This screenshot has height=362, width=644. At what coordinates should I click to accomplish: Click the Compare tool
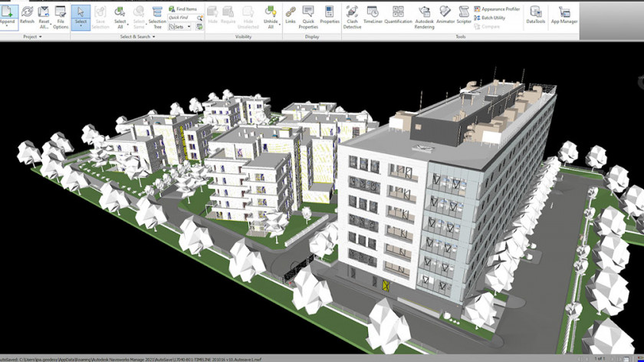pyautogui.click(x=487, y=27)
